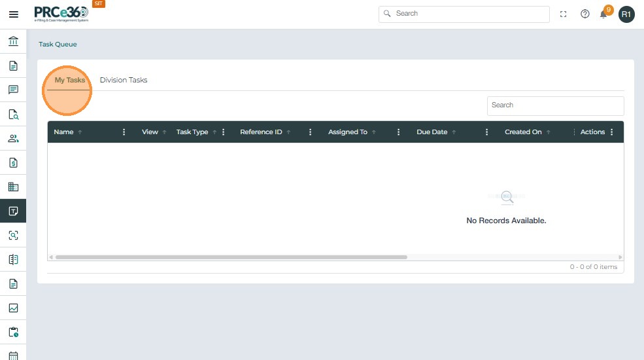Click the Name column header

pos(63,132)
